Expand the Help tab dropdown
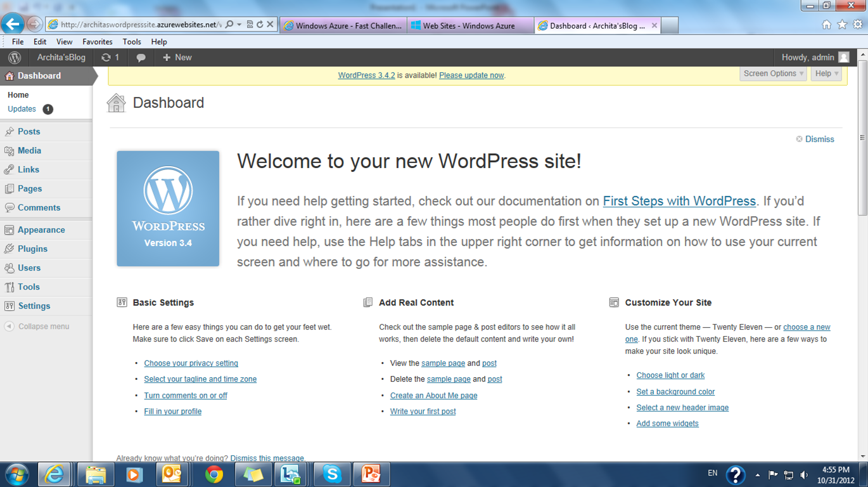The height and width of the screenshot is (487, 868). tap(826, 74)
